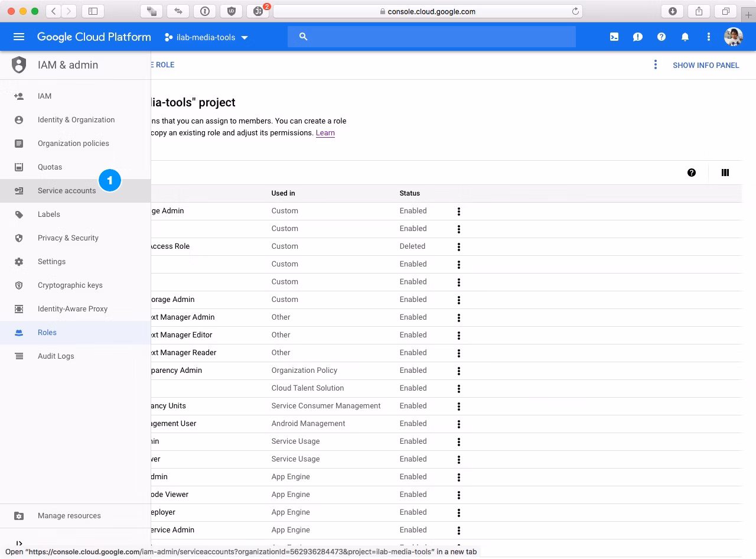Open Manage resources at sidebar bottom
Image resolution: width=756 pixels, height=559 pixels.
(76, 515)
